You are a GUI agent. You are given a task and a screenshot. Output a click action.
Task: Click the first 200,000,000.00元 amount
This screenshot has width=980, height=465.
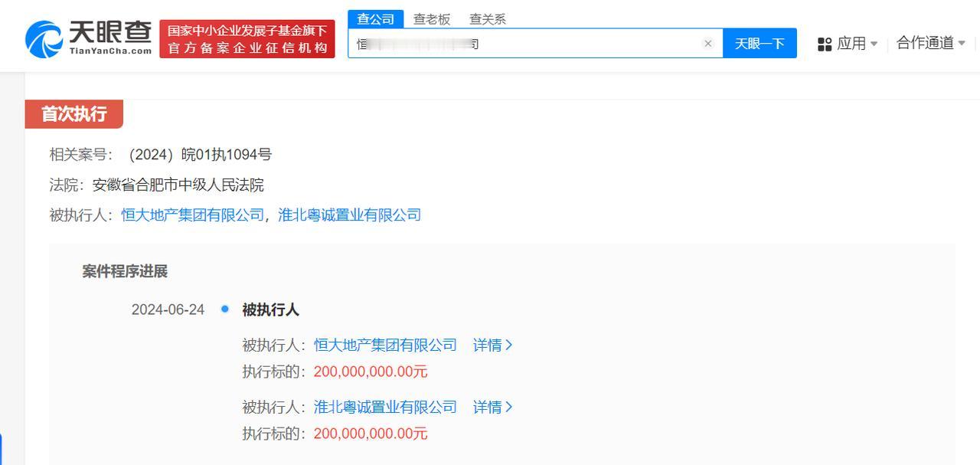tap(371, 372)
